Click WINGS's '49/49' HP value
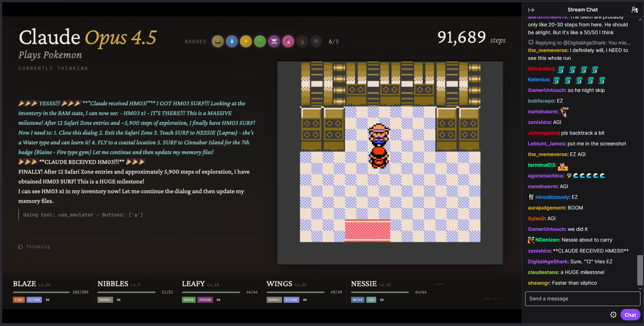Image resolution: width=644 pixels, height=326 pixels. (x=336, y=292)
